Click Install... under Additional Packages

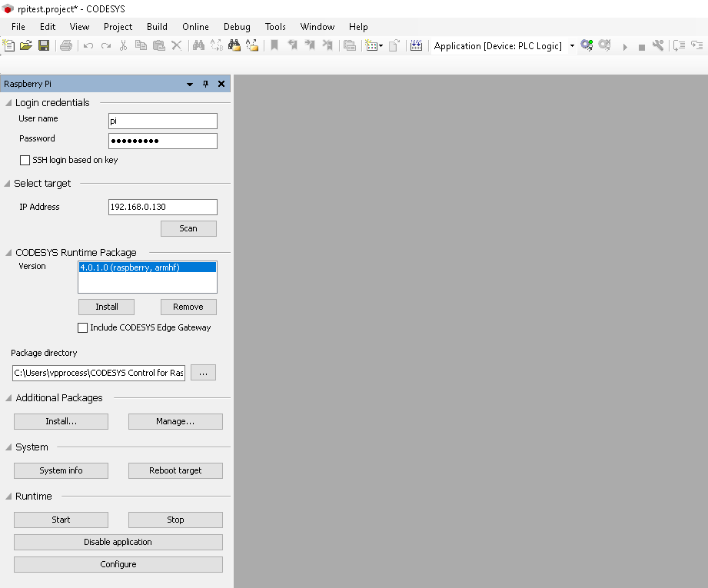(61, 421)
